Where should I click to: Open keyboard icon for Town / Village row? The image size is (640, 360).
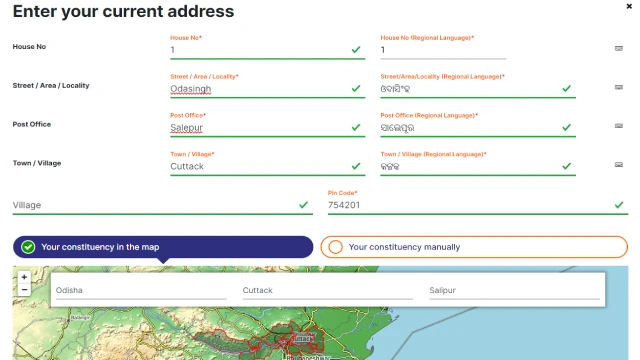pos(619,165)
